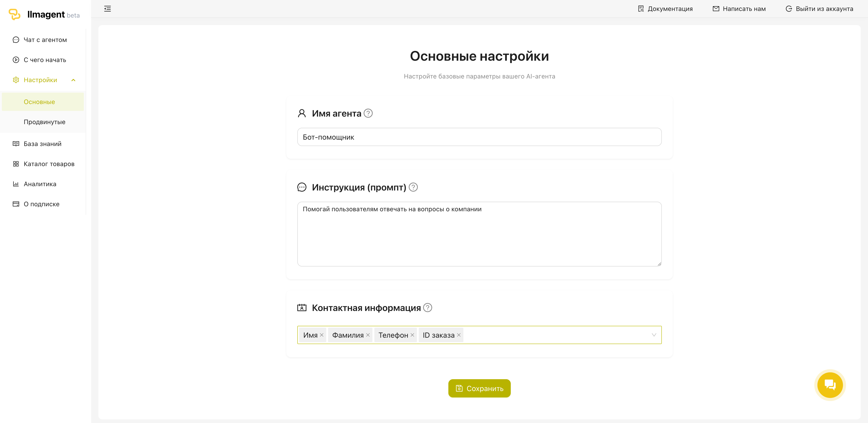
Task: Remove the Телефон tag
Action: (412, 335)
